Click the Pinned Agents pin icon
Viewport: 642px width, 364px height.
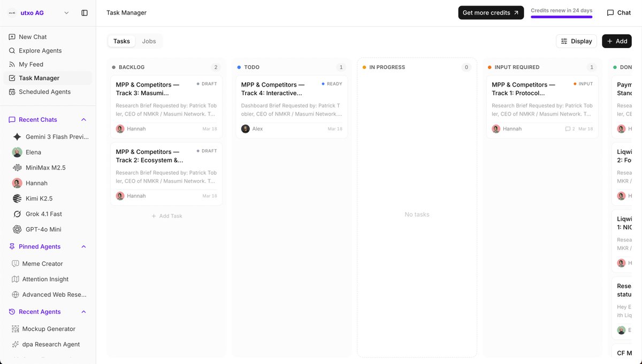(x=12, y=246)
